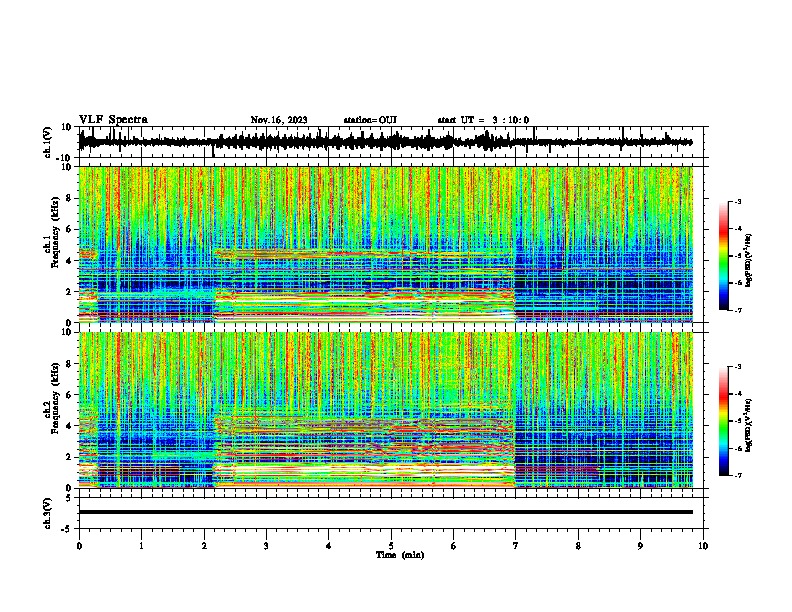The width and height of the screenshot is (792, 612).
Task: Click the ch.1 voltage waveform trace
Action: click(x=385, y=142)
